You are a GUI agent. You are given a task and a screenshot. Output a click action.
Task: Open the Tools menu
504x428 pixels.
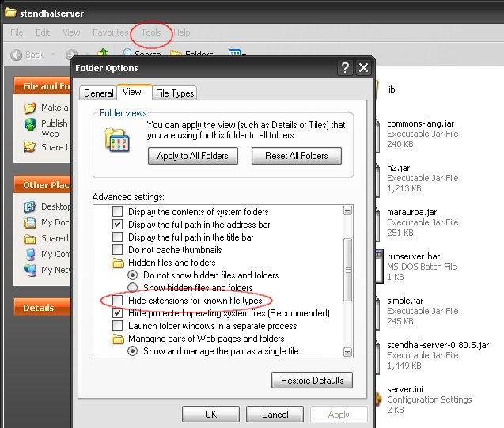click(x=150, y=32)
